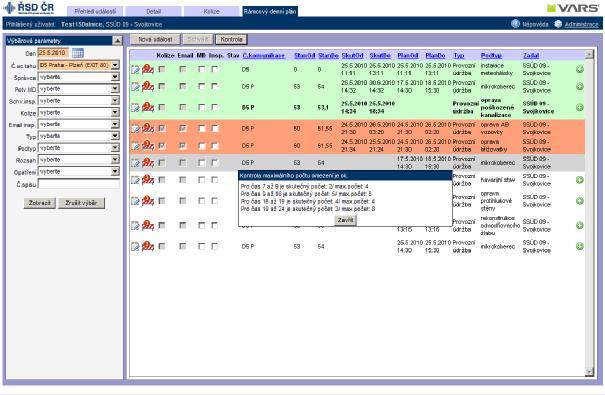Sort by Podtyp column header
This screenshot has width=605, height=395.
click(491, 56)
